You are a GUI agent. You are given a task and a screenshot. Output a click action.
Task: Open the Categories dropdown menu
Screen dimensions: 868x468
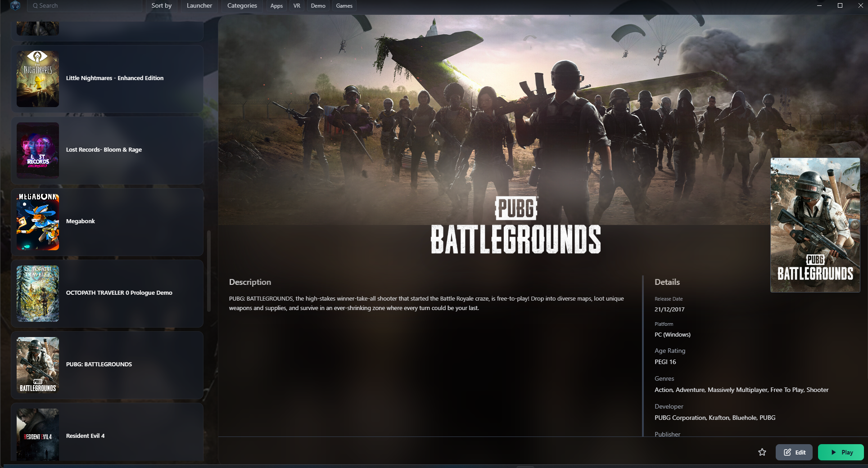[x=242, y=6]
